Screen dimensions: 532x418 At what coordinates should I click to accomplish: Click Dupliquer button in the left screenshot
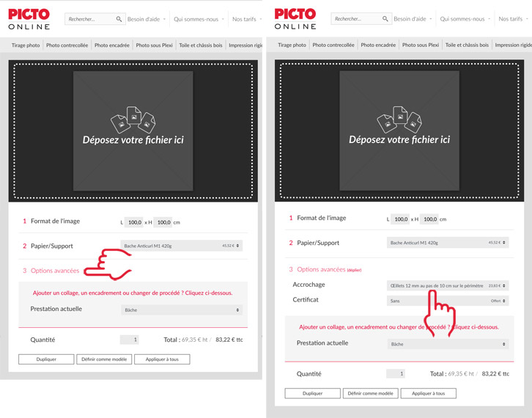(x=46, y=359)
